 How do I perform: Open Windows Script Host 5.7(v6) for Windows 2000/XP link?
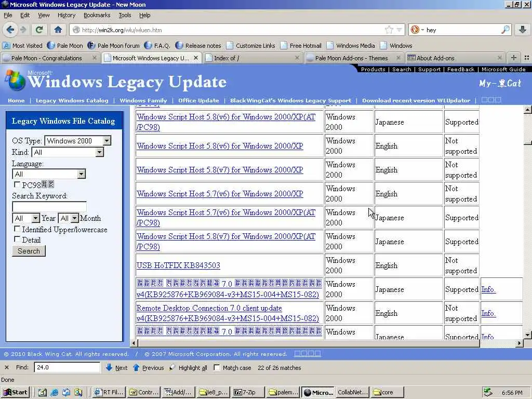(220, 194)
